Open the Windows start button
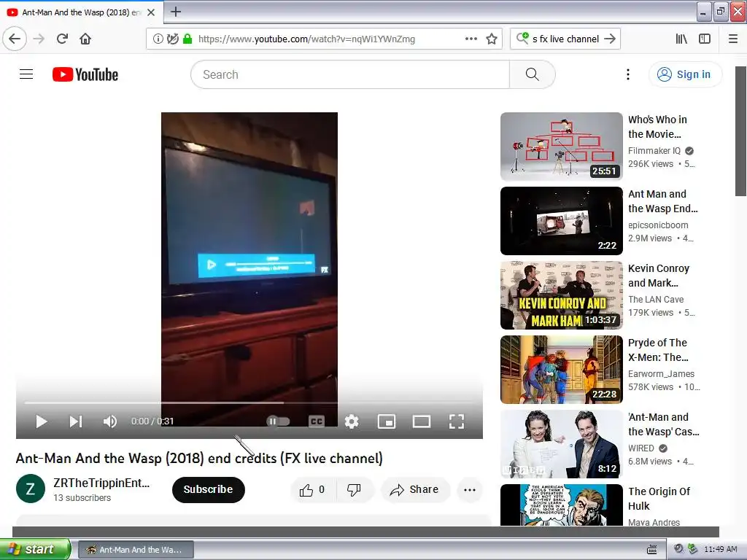Viewport: 747px width, 560px height. (x=35, y=549)
